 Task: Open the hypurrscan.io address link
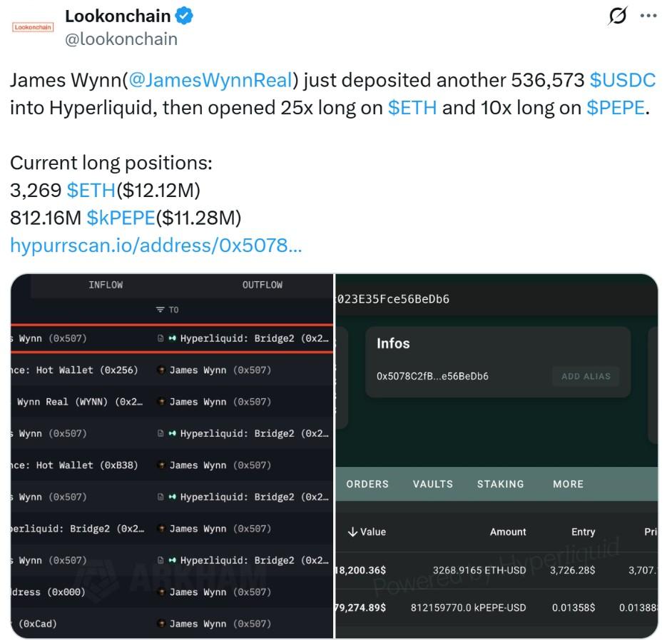coord(156,246)
